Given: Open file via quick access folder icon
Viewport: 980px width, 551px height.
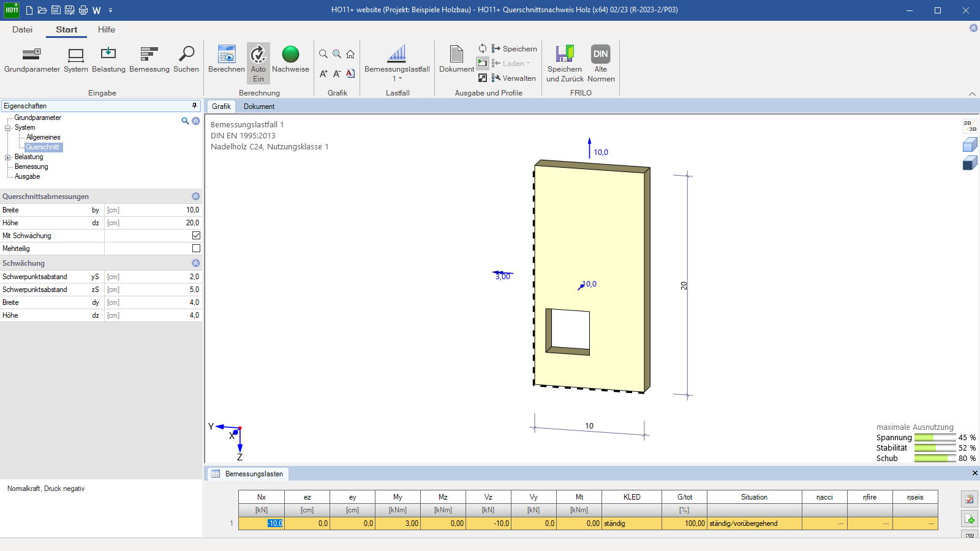Looking at the screenshot, I should [42, 10].
